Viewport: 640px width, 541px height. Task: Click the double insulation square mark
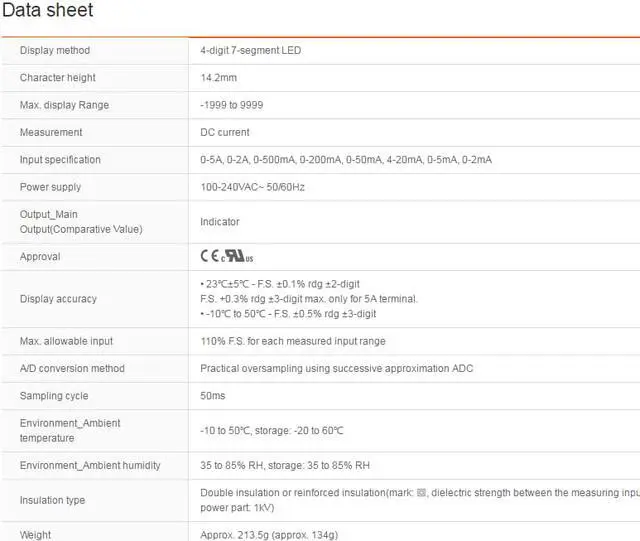(x=421, y=492)
